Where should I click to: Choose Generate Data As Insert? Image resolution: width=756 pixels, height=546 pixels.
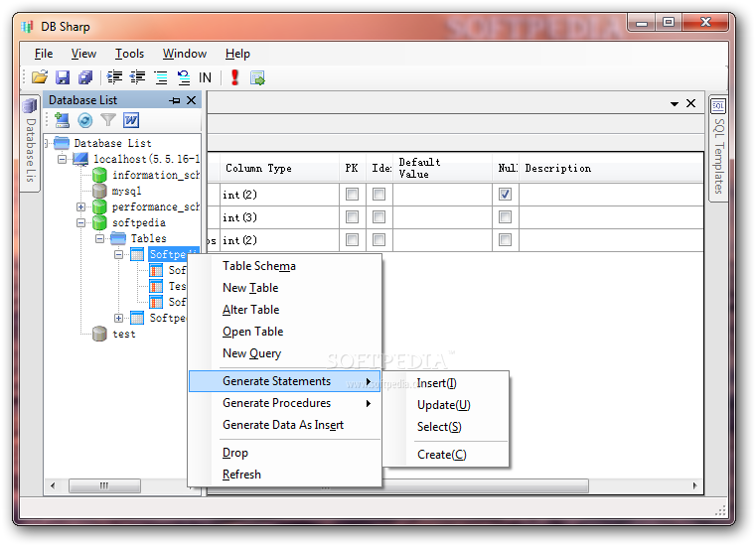(x=284, y=425)
